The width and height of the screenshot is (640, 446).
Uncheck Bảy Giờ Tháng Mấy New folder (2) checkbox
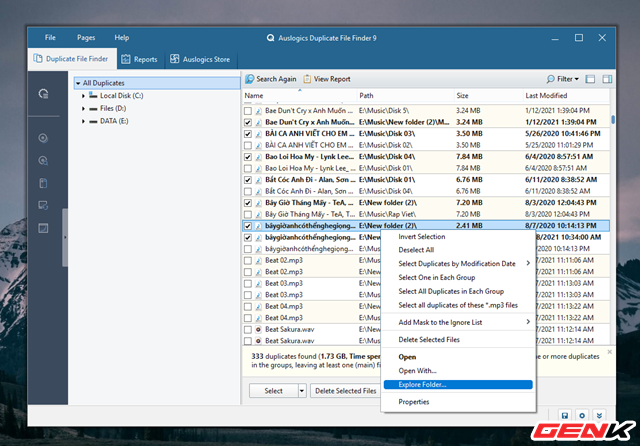coord(248,203)
